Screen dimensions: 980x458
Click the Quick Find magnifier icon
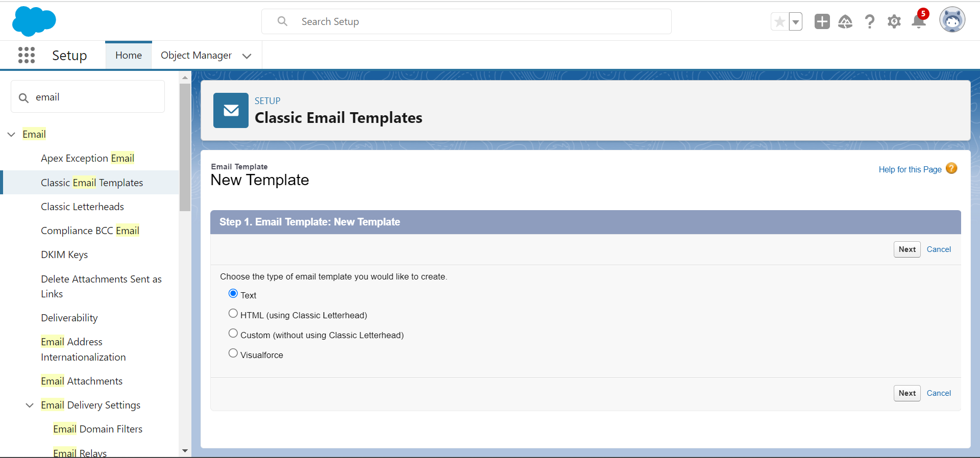pos(23,97)
